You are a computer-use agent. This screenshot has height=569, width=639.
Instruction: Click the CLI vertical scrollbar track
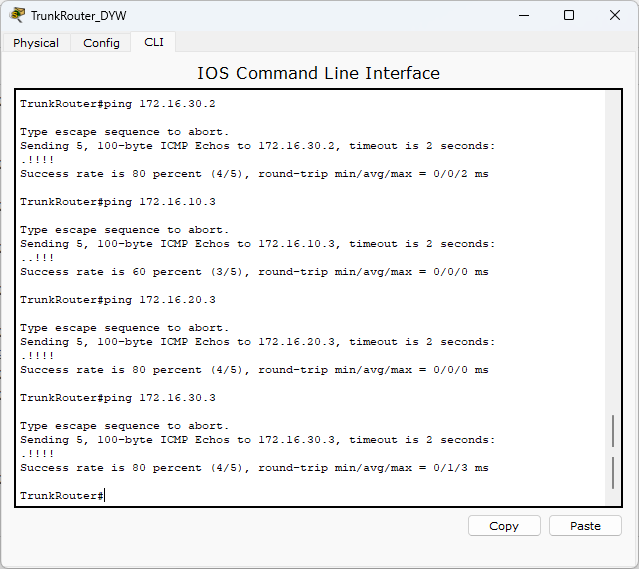613,298
